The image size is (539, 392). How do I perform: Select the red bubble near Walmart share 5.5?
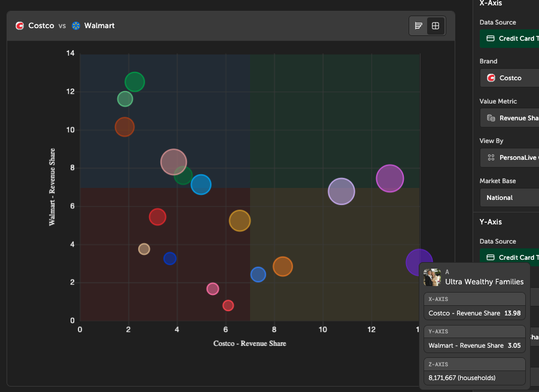(157, 217)
